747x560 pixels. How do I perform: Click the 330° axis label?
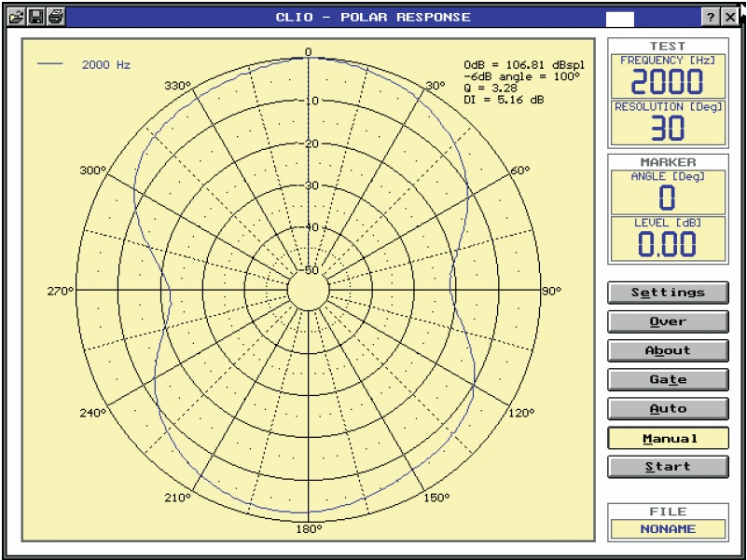tap(178, 86)
